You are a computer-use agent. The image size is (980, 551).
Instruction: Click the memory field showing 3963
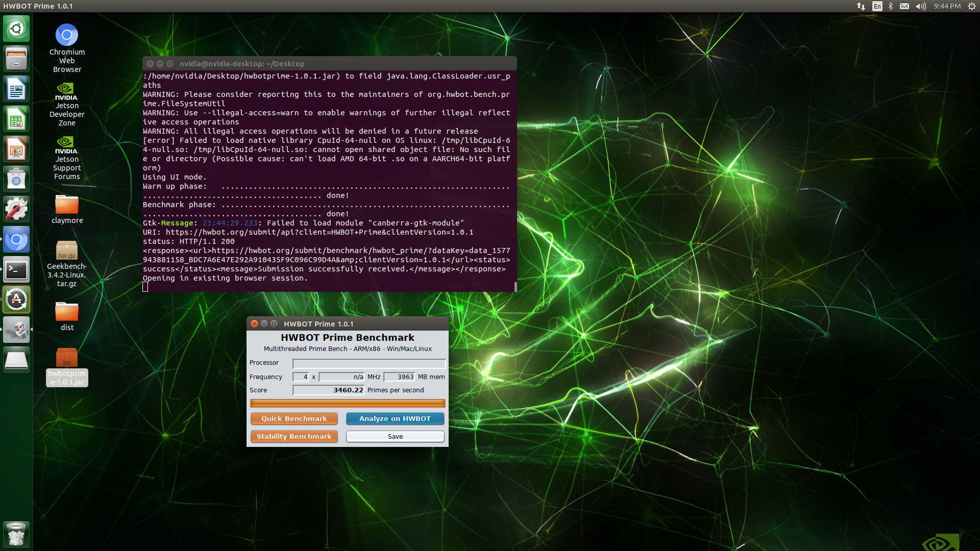pos(399,377)
